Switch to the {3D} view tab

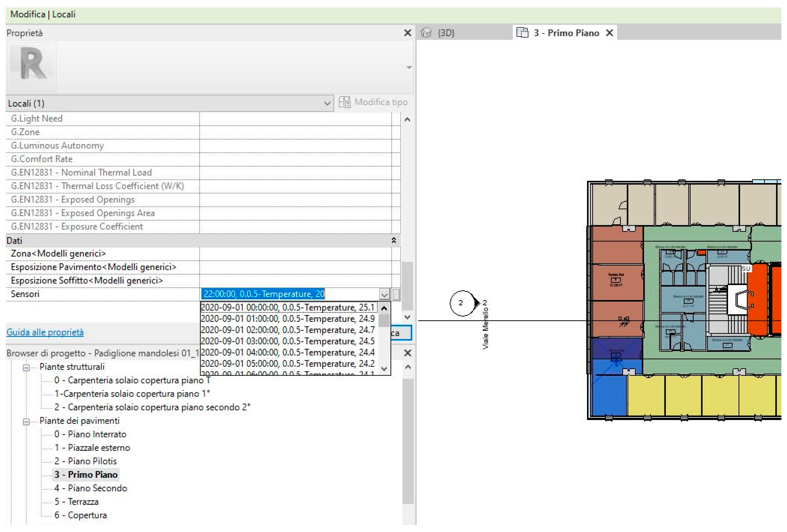(x=446, y=33)
